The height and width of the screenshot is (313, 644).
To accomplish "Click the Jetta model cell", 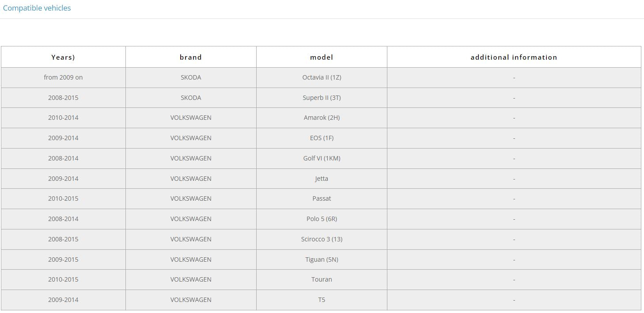I will point(322,179).
